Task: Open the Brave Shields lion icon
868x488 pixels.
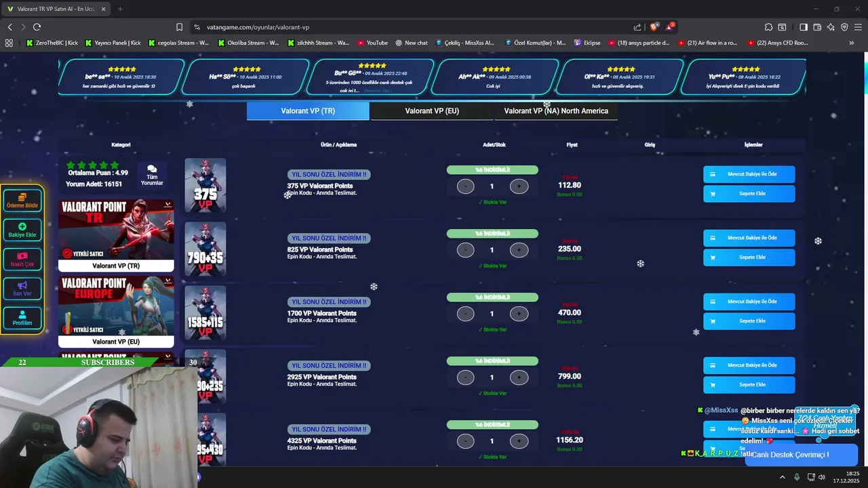Action: pyautogui.click(x=654, y=27)
